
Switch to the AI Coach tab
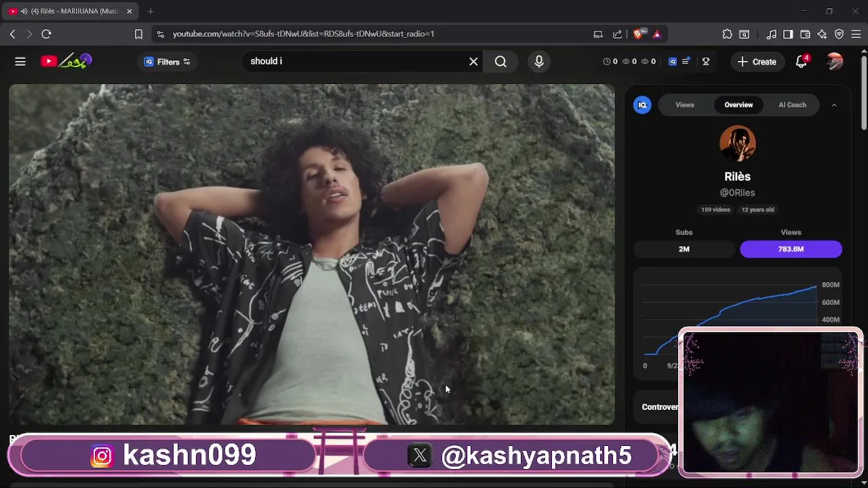click(x=792, y=105)
